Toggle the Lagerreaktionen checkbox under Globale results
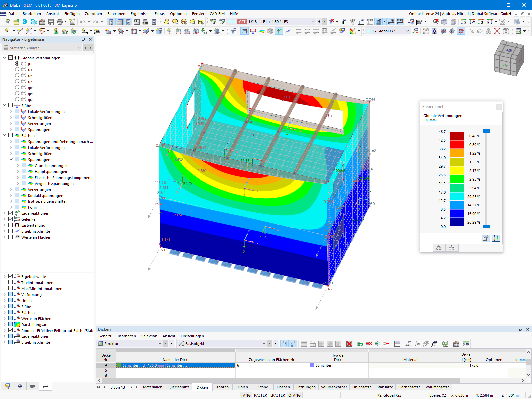The width and height of the screenshot is (532, 399). coord(11,213)
